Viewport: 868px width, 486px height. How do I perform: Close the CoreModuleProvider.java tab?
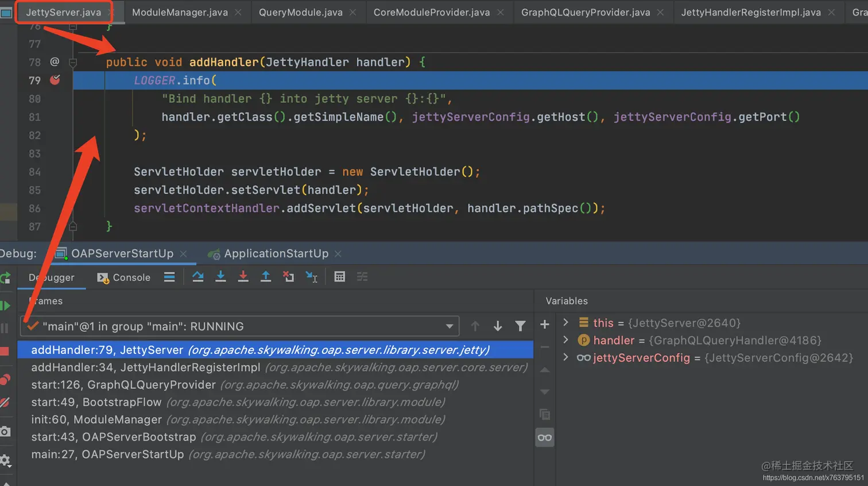[x=501, y=12]
